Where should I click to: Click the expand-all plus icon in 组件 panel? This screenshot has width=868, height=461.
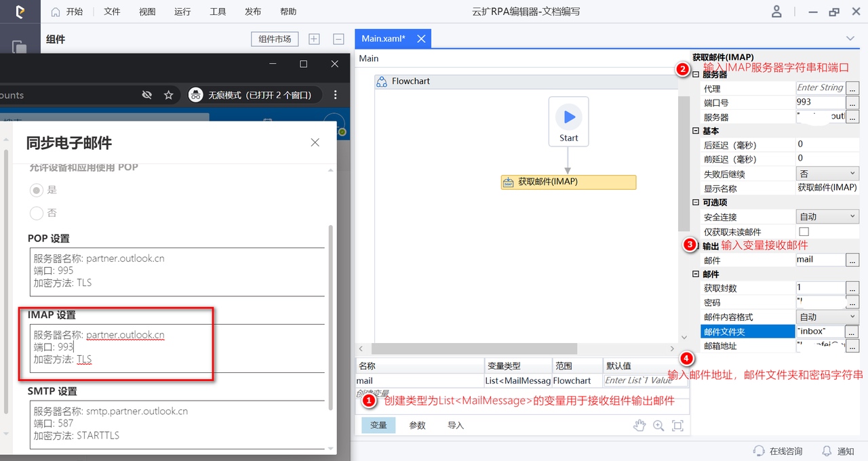(x=314, y=39)
